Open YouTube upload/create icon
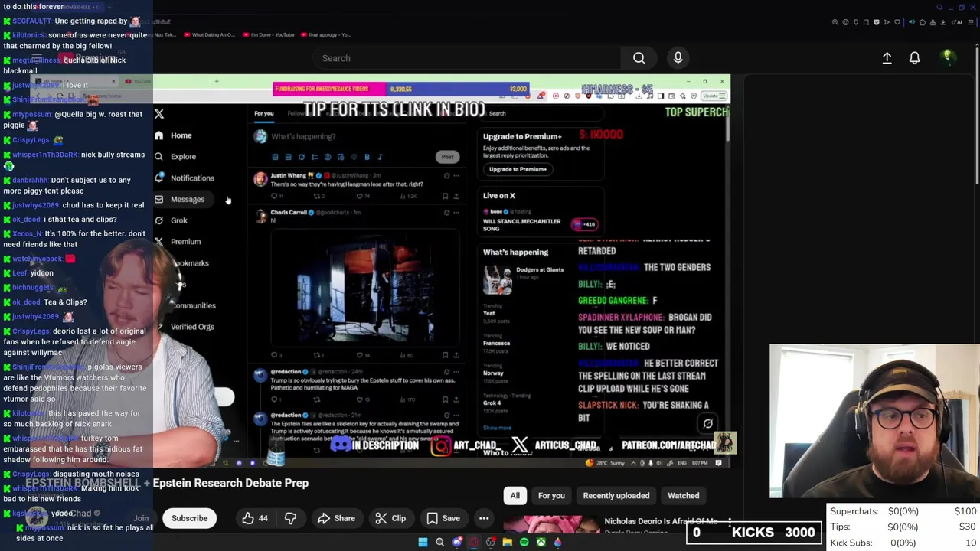 click(x=887, y=58)
